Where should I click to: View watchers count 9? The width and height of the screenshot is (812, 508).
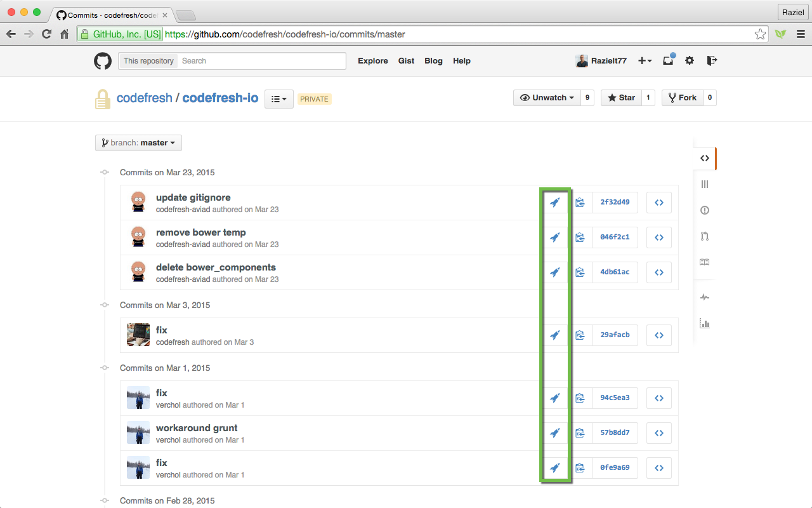coord(587,98)
